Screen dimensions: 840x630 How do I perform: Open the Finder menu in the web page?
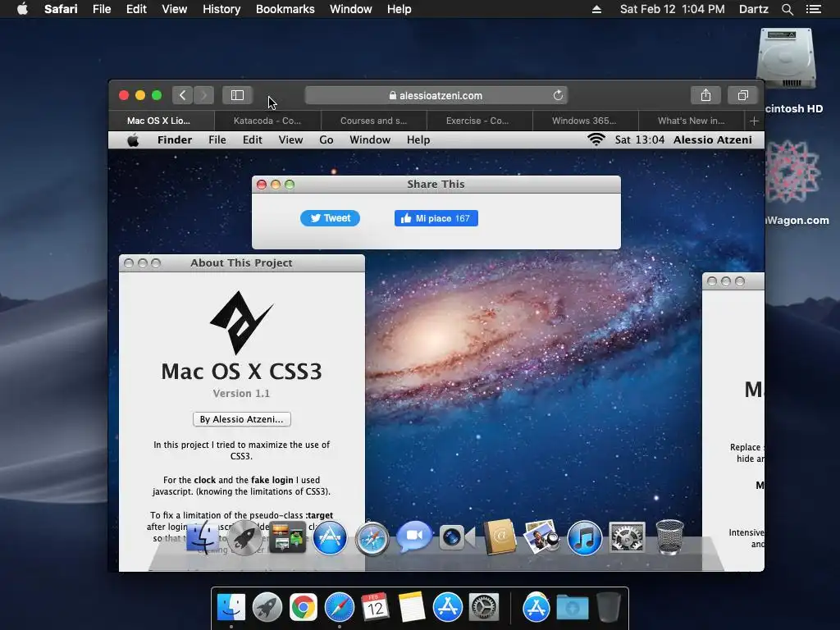175,139
